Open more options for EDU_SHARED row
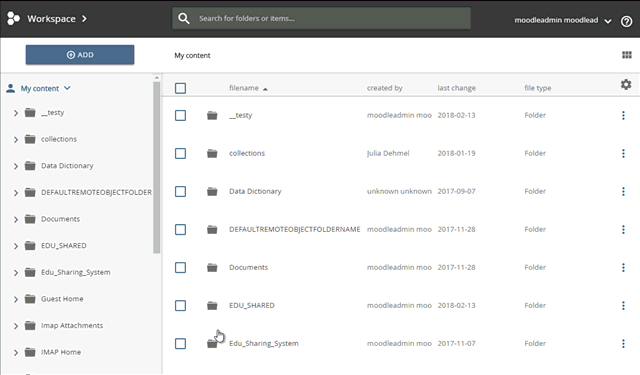 [x=623, y=305]
